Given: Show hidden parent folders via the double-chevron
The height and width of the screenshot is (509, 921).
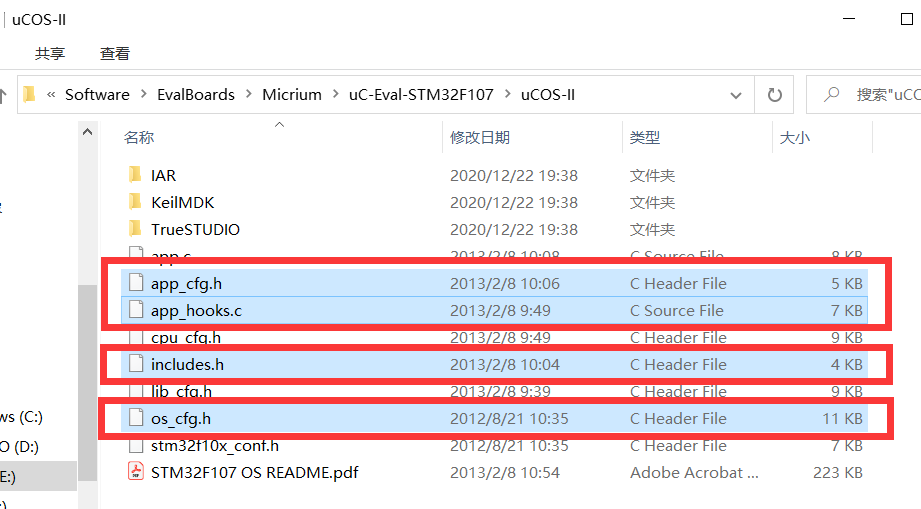Looking at the screenshot, I should point(51,94).
